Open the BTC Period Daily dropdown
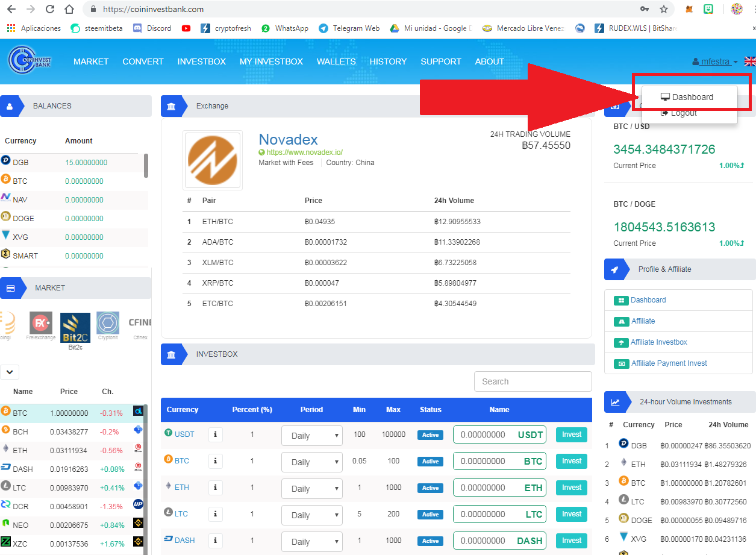Viewport: 756px width, 555px height. [311, 462]
